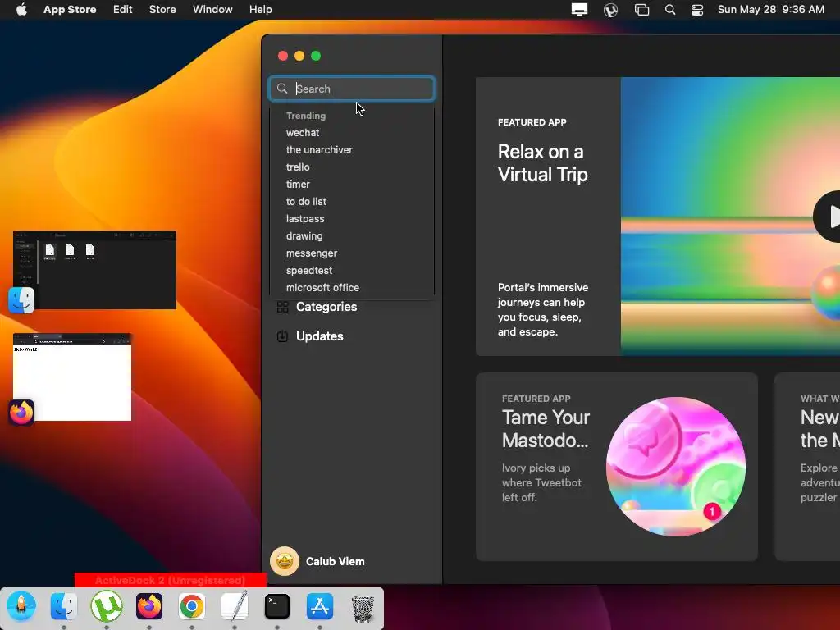Select trending search 'to do list'
This screenshot has height=630, width=840.
306,202
